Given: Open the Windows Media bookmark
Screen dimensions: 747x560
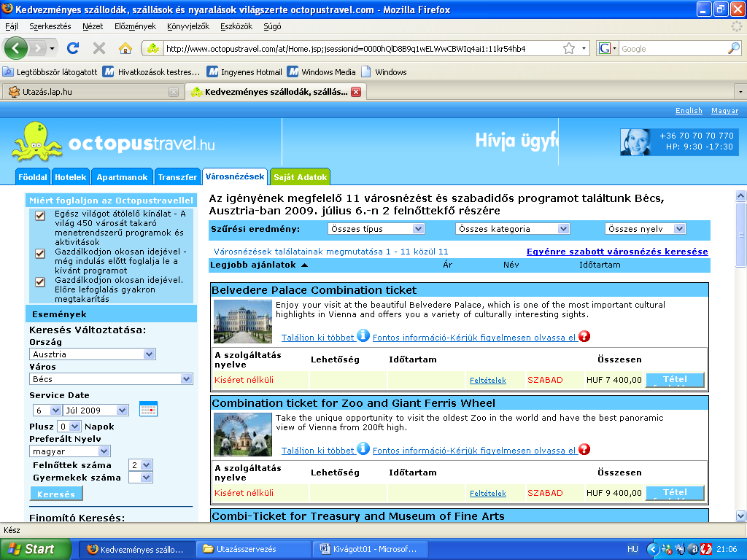Looking at the screenshot, I should (x=322, y=72).
